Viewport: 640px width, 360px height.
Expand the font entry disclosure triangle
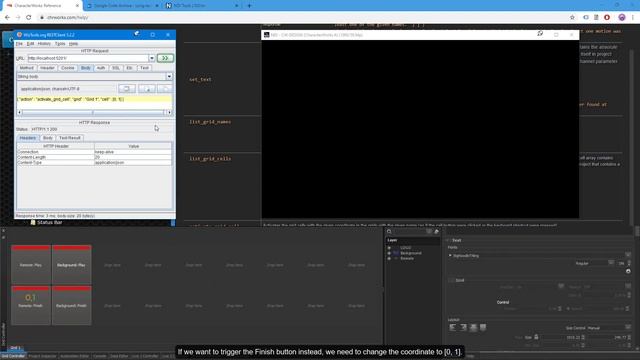pyautogui.click(x=450, y=256)
